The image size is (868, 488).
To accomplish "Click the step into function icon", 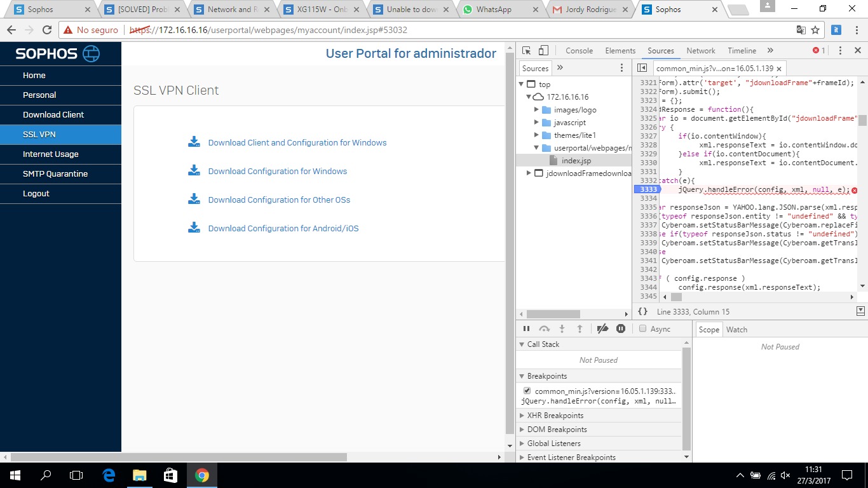I will [562, 329].
